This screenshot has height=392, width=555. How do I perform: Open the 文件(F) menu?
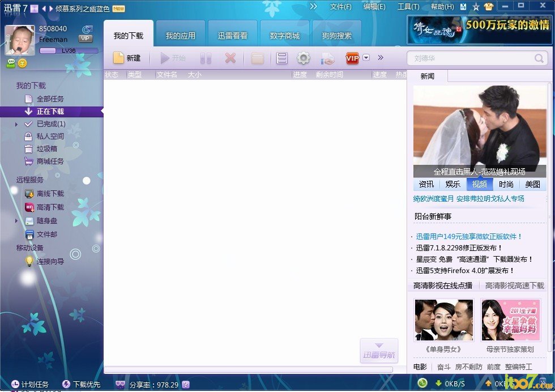coord(340,7)
